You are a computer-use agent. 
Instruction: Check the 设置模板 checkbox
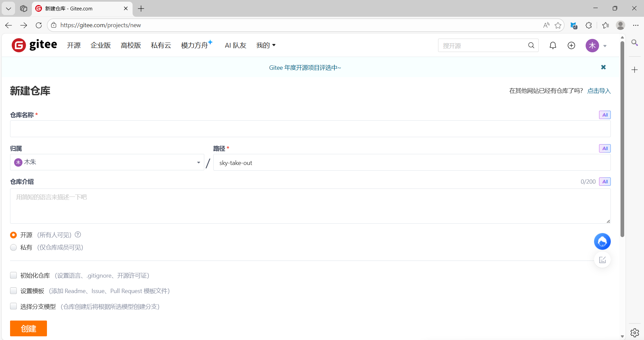13,291
